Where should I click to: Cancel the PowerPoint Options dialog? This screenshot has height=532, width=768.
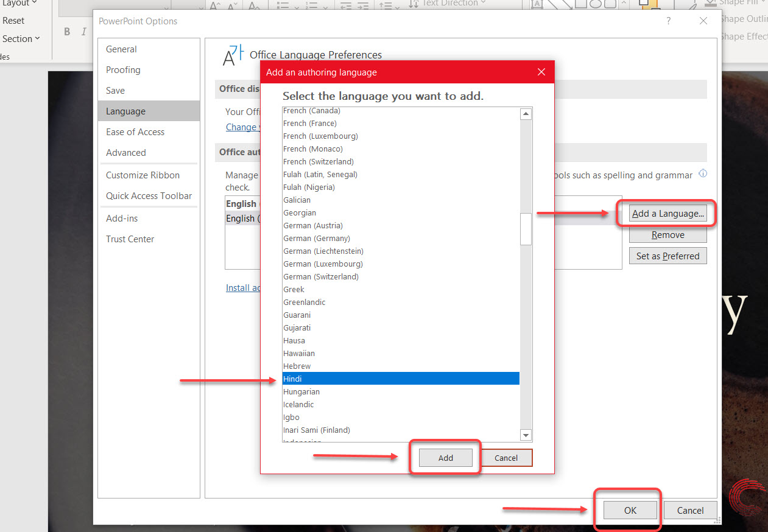click(x=690, y=511)
